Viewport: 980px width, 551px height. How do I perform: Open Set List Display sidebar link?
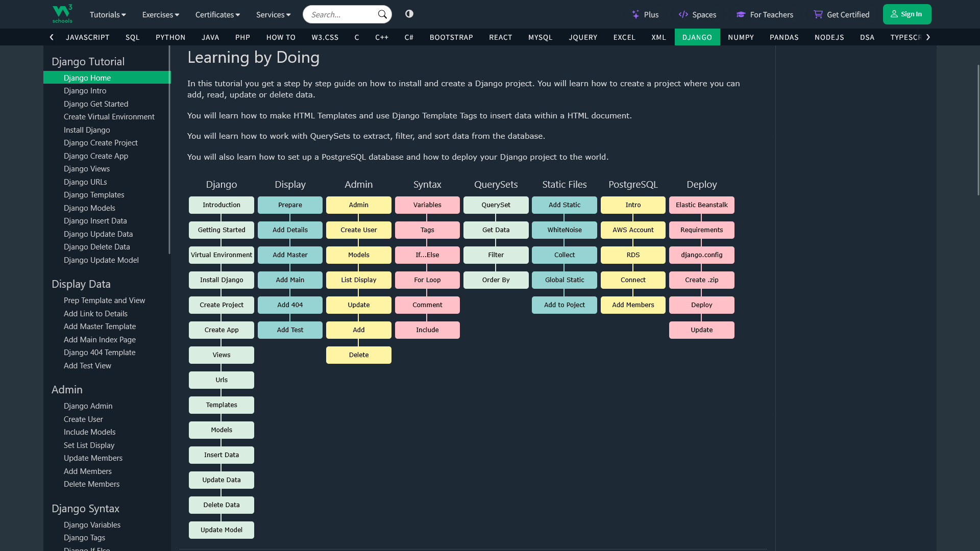click(x=107, y=445)
